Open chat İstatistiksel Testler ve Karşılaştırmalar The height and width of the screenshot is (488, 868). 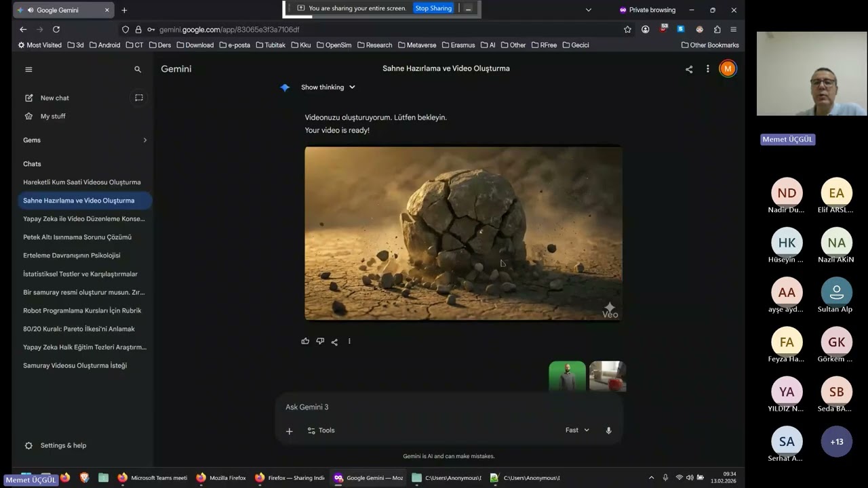point(80,274)
